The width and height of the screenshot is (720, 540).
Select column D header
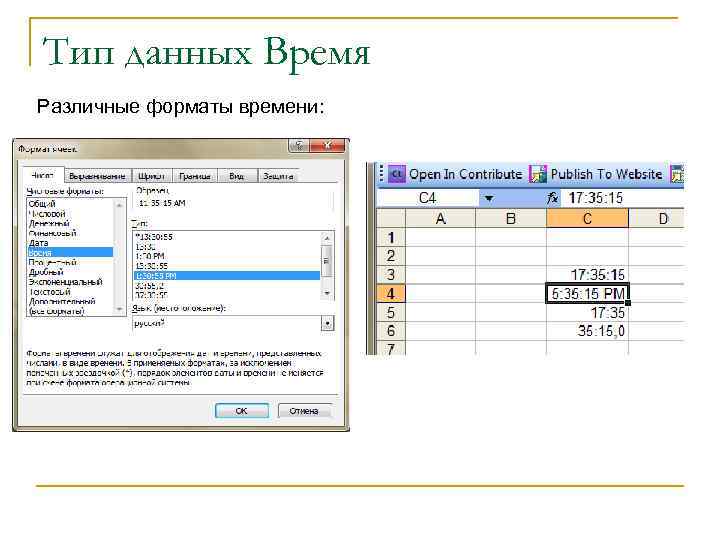pyautogui.click(x=657, y=219)
